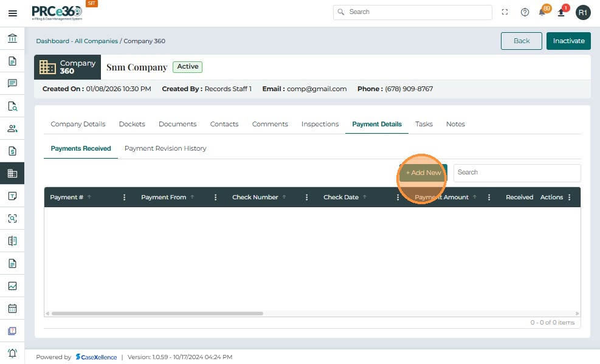Image resolution: width=600 pixels, height=364 pixels.
Task: Open Actions column options menu
Action: pos(570,197)
